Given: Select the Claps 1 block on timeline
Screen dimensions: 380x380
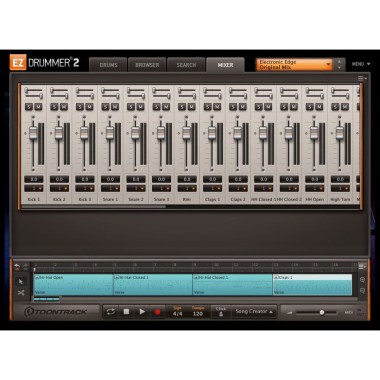Looking at the screenshot, I should 312,285.
